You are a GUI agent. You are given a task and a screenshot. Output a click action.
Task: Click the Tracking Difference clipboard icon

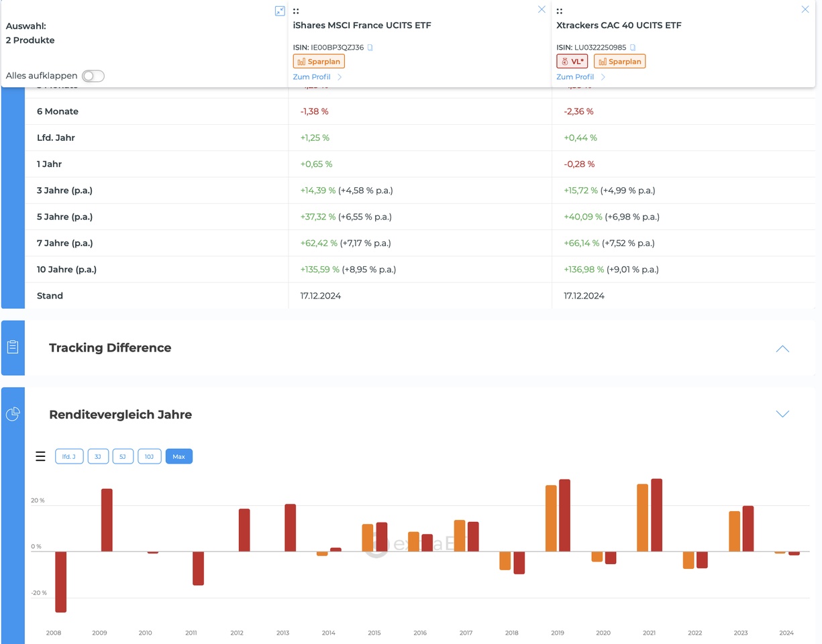[13, 347]
